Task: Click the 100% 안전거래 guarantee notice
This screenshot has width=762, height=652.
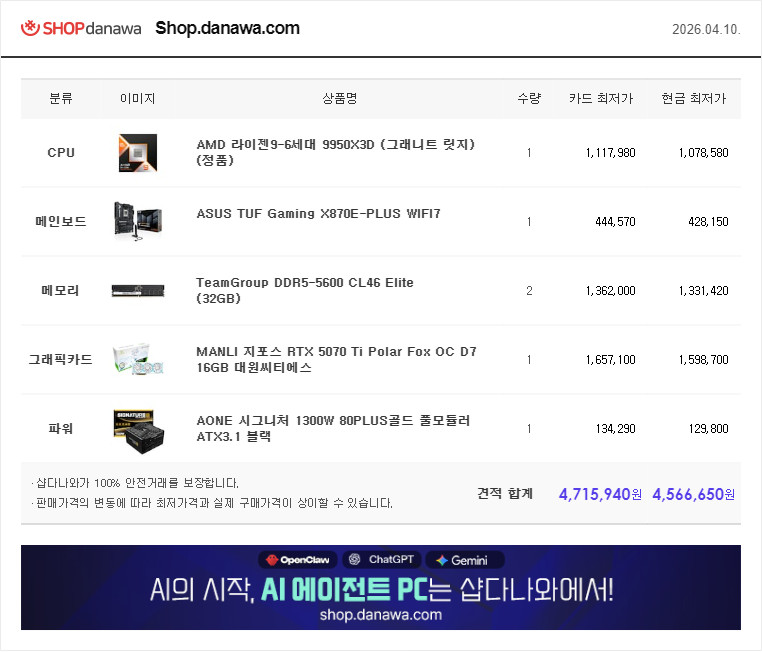Action: (x=135, y=483)
